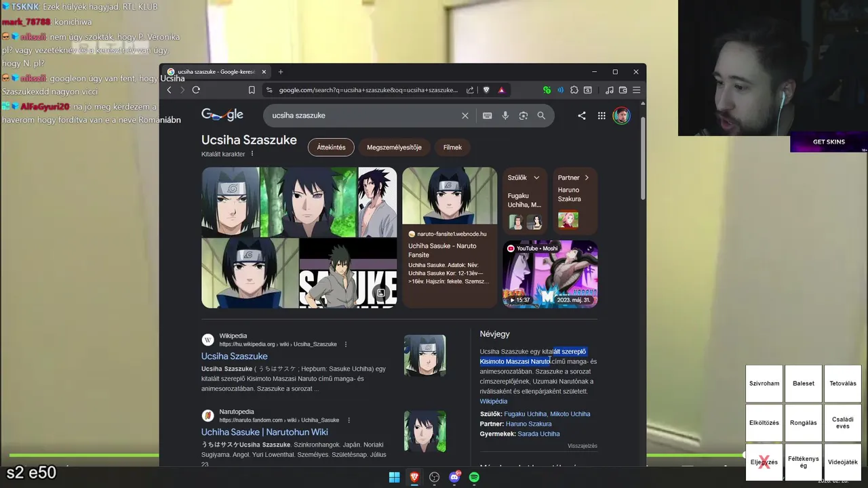Open more options beside Kitalált karakter
Image resolution: width=868 pixels, height=488 pixels.
coord(252,154)
